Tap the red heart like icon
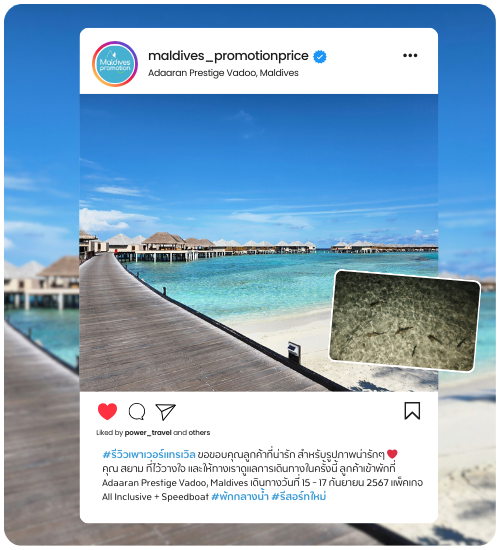500x550 pixels. [107, 411]
